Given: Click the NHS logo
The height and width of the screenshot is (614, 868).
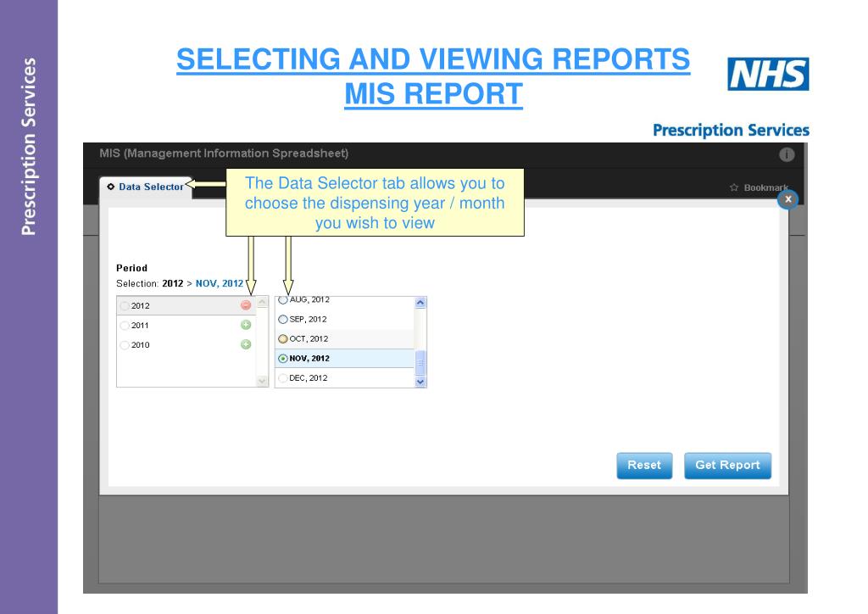Looking at the screenshot, I should coord(768,74).
